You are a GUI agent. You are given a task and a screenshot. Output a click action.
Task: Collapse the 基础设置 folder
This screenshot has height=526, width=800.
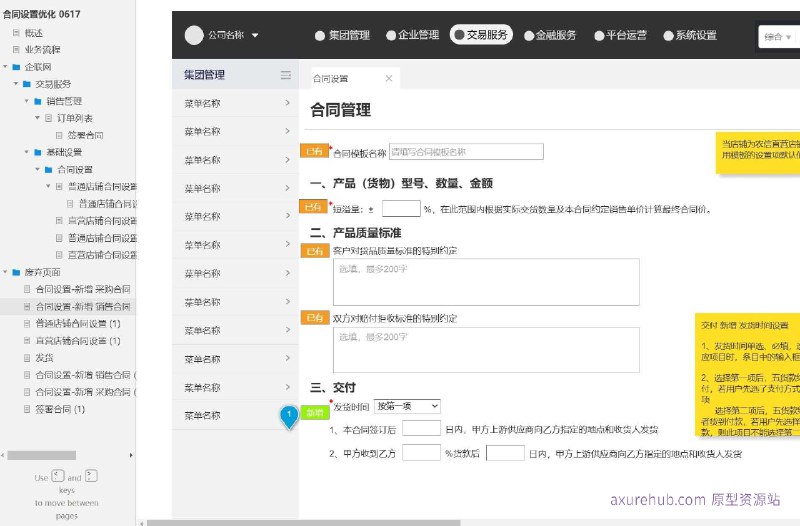(x=27, y=152)
